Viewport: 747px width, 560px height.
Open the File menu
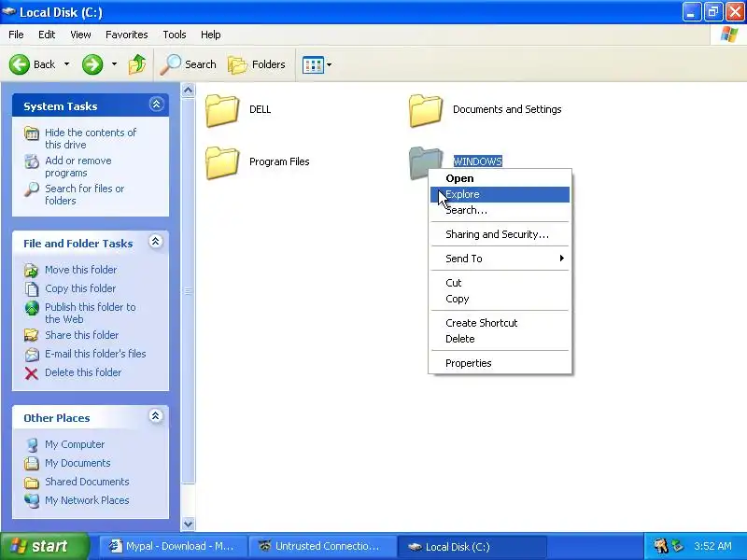(x=16, y=35)
